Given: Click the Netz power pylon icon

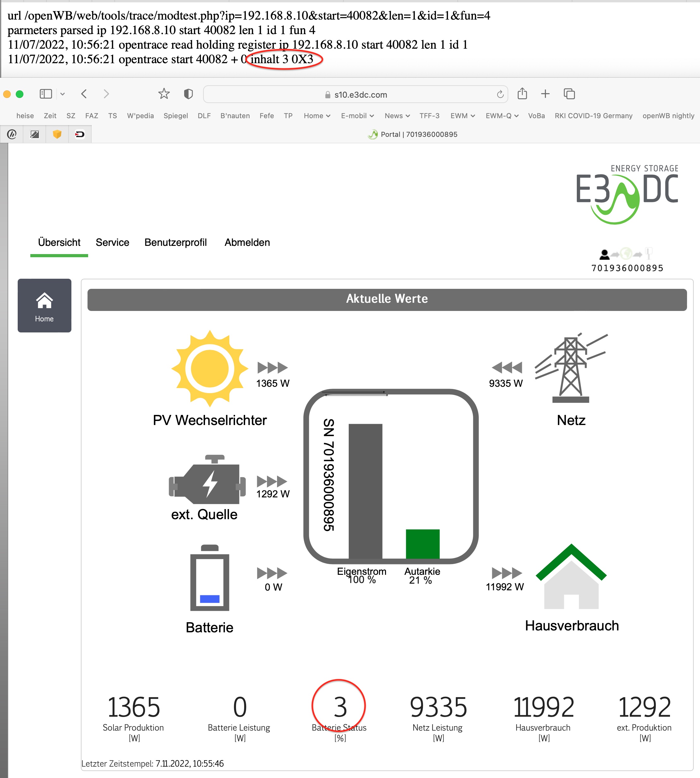Looking at the screenshot, I should (x=571, y=368).
